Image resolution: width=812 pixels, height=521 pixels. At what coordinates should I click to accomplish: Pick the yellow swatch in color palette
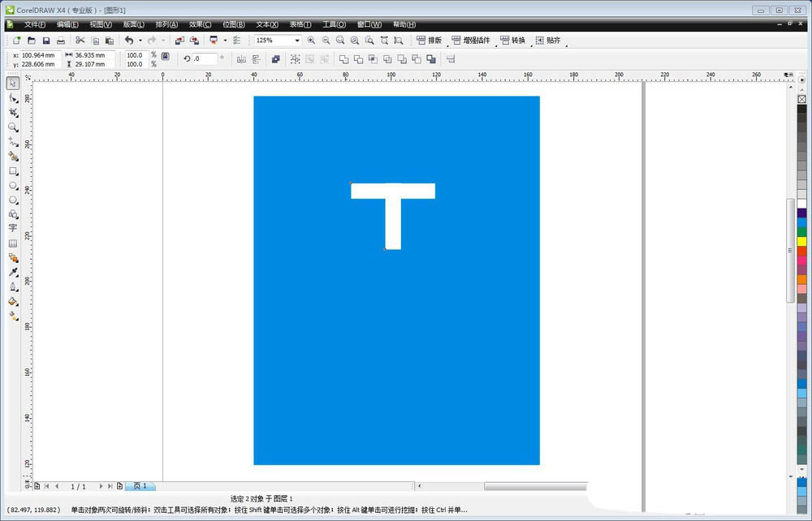click(x=801, y=241)
